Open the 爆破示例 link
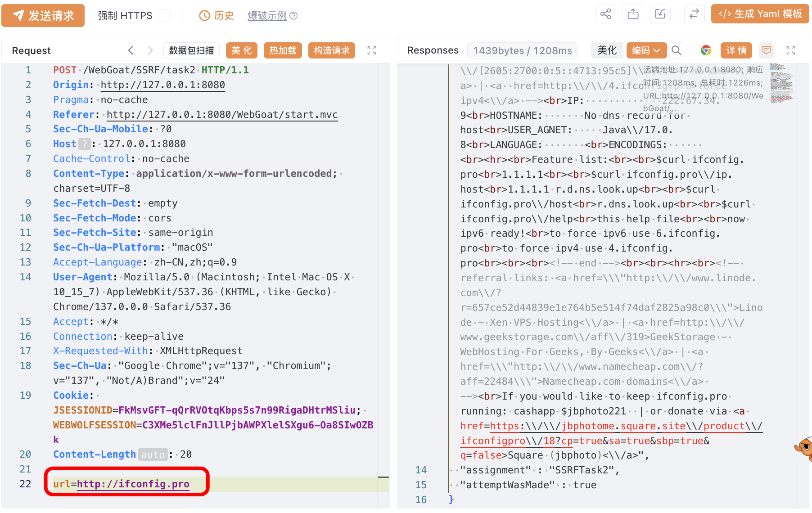The image size is (812, 513). pyautogui.click(x=267, y=16)
